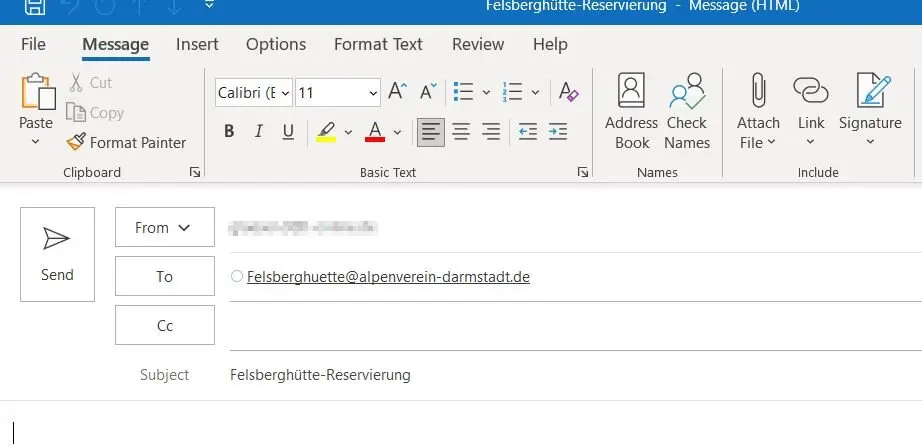The width and height of the screenshot is (922, 446).
Task: Click the Check Names icon
Action: (686, 93)
